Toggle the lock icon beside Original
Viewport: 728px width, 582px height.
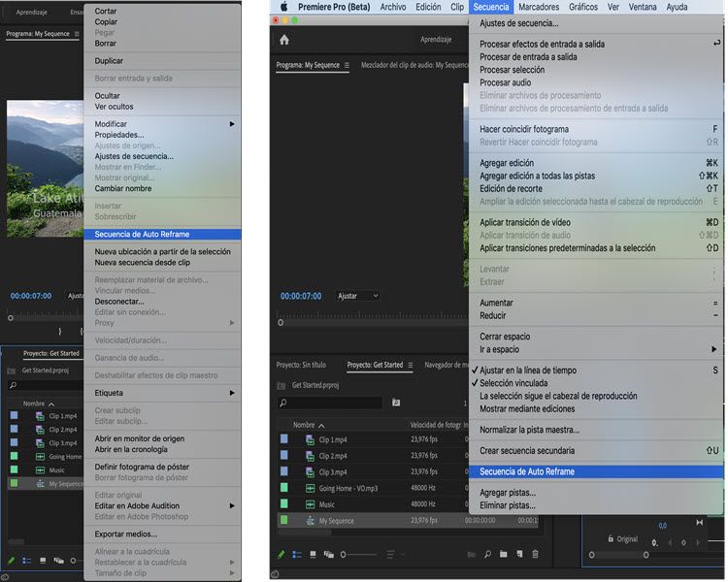pos(611,539)
